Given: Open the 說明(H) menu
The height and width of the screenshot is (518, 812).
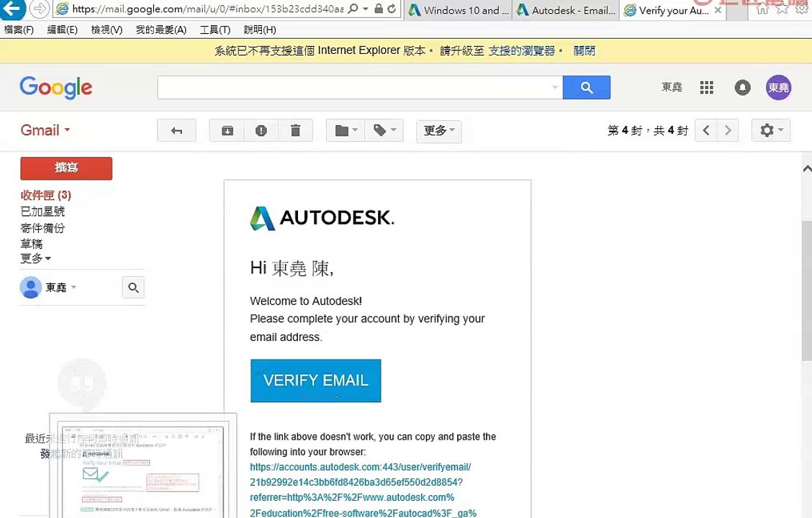Looking at the screenshot, I should [259, 29].
